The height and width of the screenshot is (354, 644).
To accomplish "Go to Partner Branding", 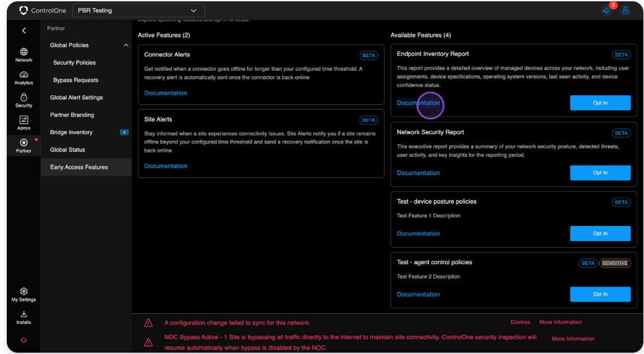I will click(72, 115).
